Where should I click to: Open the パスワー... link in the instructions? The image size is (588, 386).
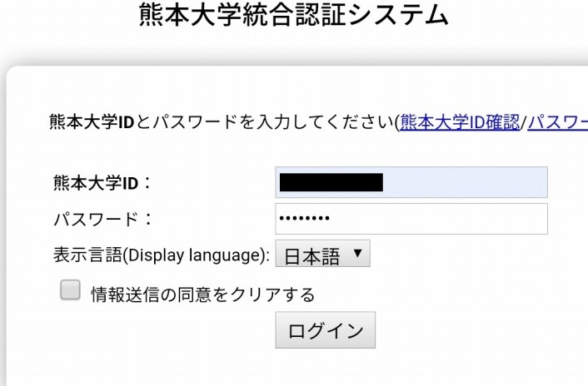pyautogui.click(x=558, y=122)
